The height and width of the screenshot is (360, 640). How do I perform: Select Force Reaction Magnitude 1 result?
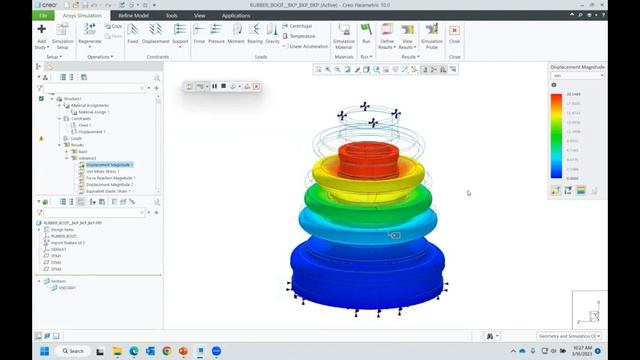click(111, 178)
